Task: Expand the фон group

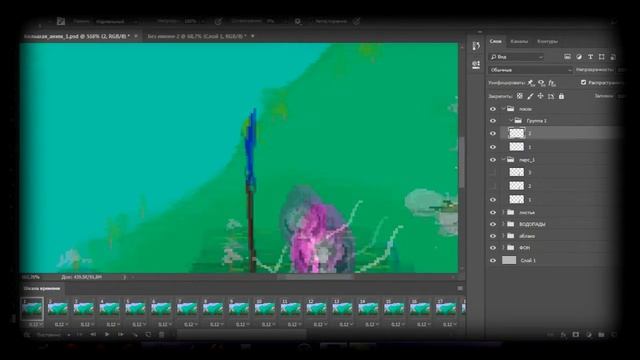Action: tap(503, 248)
